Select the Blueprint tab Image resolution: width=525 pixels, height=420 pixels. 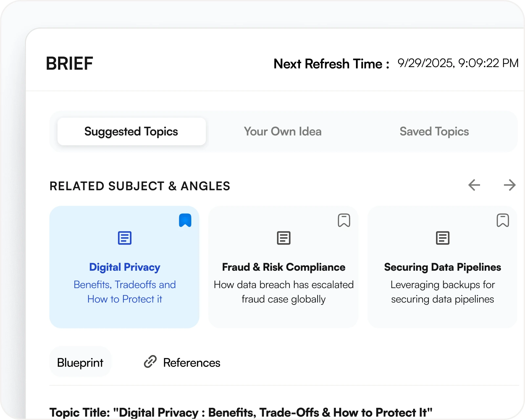tap(80, 363)
